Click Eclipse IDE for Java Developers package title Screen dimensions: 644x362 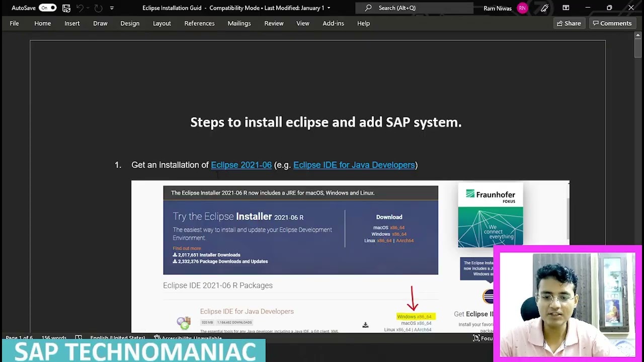click(x=247, y=311)
